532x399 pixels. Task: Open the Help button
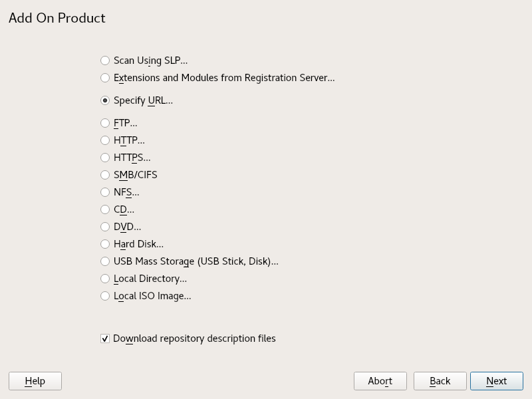coord(35,381)
